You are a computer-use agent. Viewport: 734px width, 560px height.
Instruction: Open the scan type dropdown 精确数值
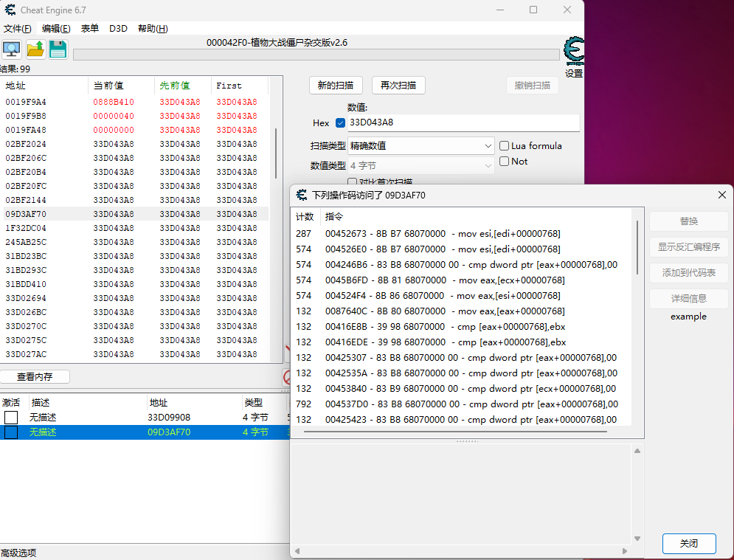pyautogui.click(x=420, y=146)
